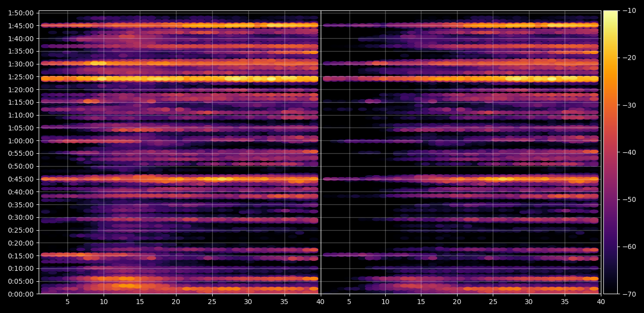The image size is (644, 313).
Task: Click the 0:45:00 time axis label
Action: pos(21,179)
